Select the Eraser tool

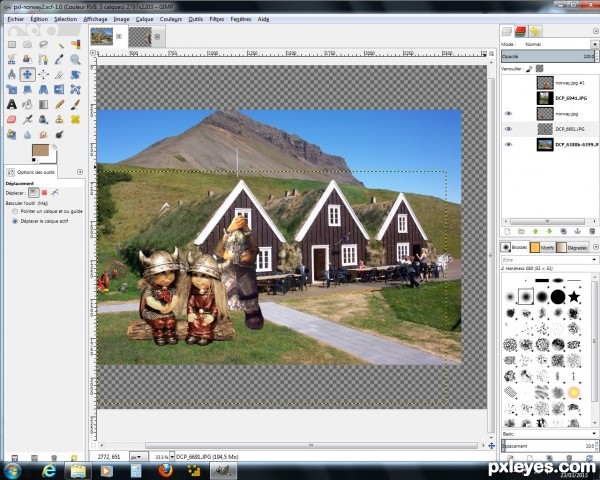pos(12,119)
